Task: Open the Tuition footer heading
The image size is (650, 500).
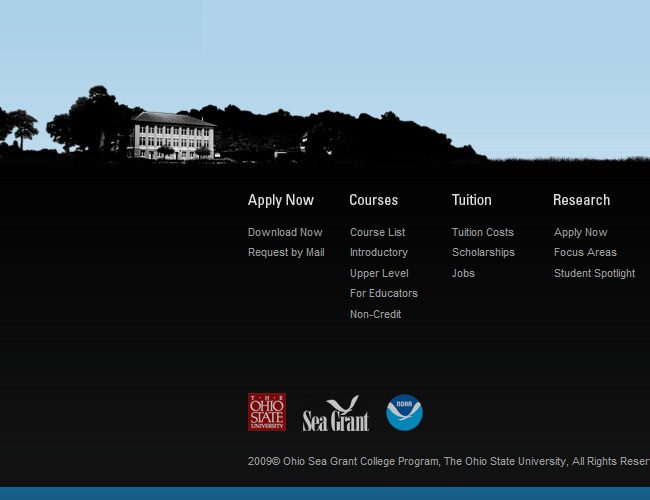Action: (471, 200)
